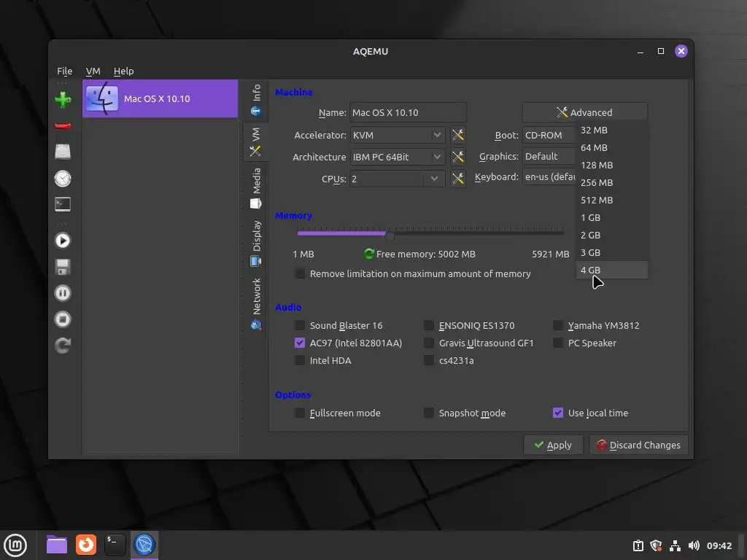The width and height of the screenshot is (747, 560).
Task: Open the Keyboard en-us dropdown
Action: [x=549, y=176]
